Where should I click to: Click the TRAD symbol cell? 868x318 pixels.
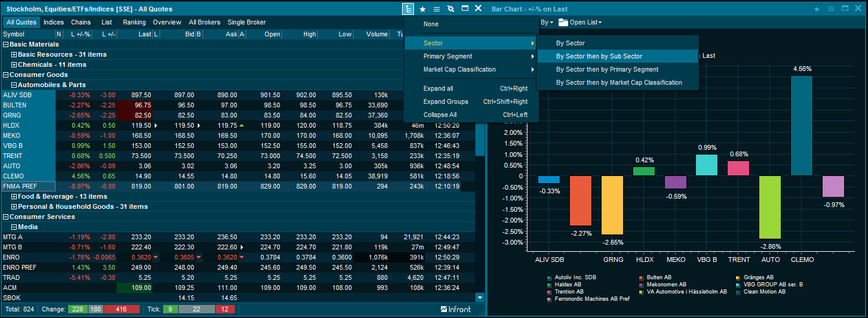pyautogui.click(x=28, y=277)
